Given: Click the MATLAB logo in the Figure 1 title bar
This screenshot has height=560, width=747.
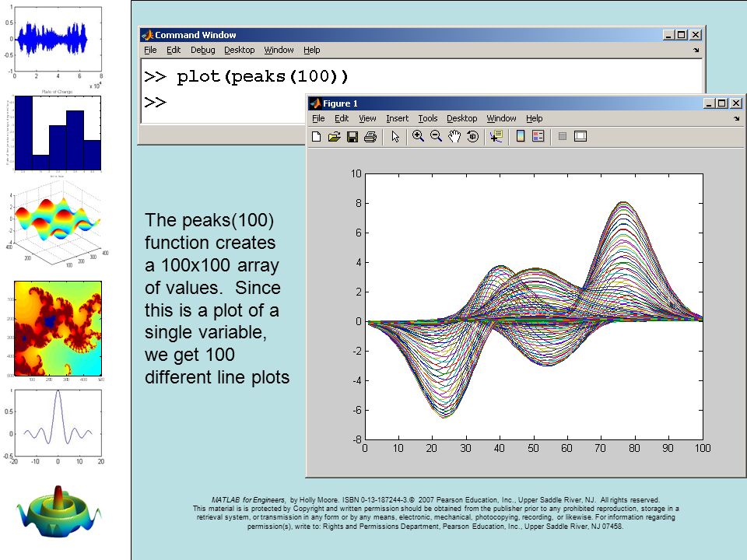Looking at the screenshot, I should click(x=314, y=103).
